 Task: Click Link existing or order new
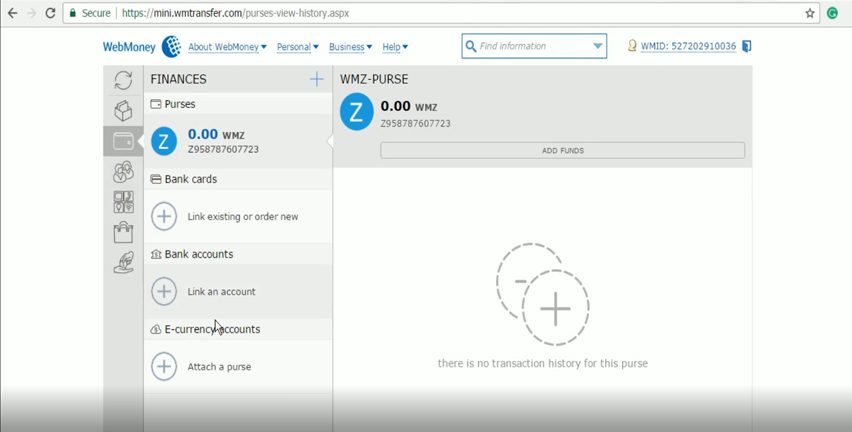coord(243,216)
